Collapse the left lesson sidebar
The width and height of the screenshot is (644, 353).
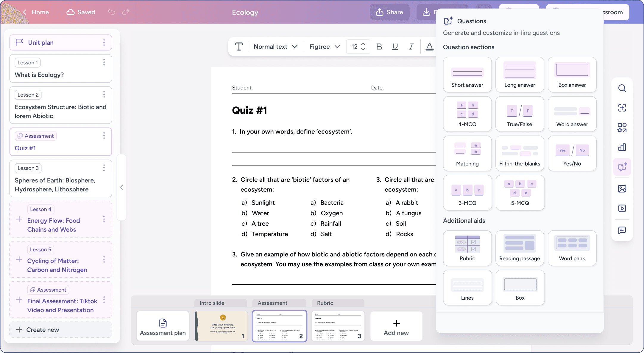pos(121,187)
